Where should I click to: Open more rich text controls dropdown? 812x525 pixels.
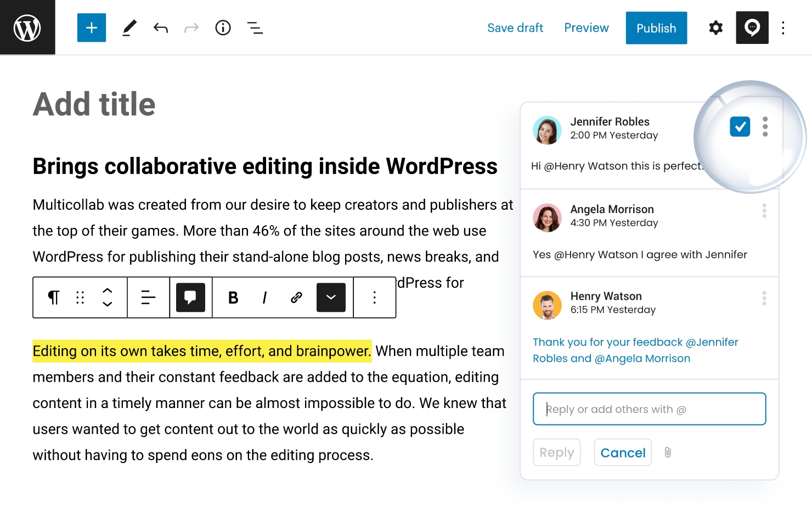(x=331, y=297)
